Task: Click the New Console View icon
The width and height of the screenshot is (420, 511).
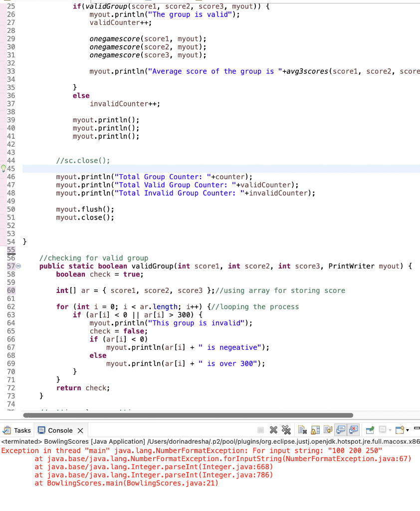Action: [x=399, y=430]
